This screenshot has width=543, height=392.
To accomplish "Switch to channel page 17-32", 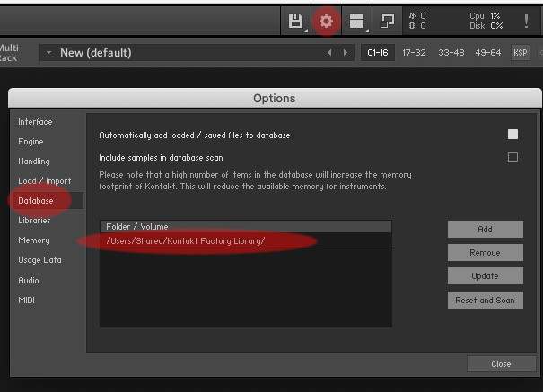I will [x=414, y=53].
